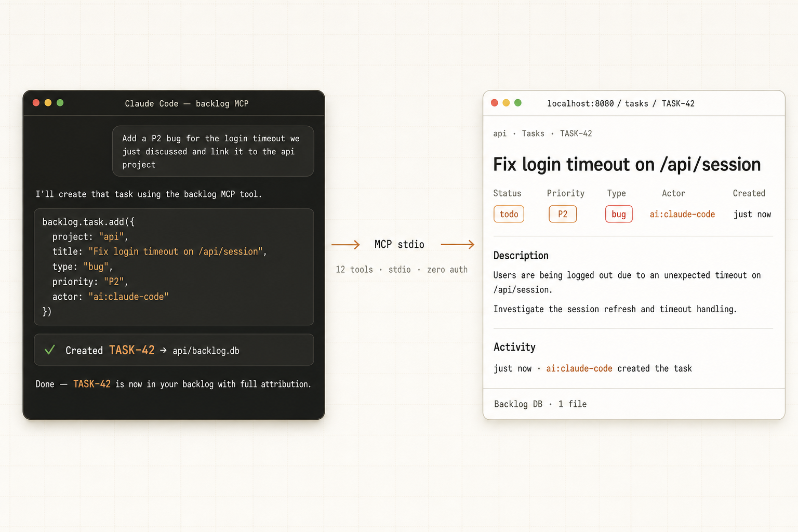Screen dimensions: 798x532
Task: Select the 'TASK-42' breadcrumb item
Action: click(576, 134)
